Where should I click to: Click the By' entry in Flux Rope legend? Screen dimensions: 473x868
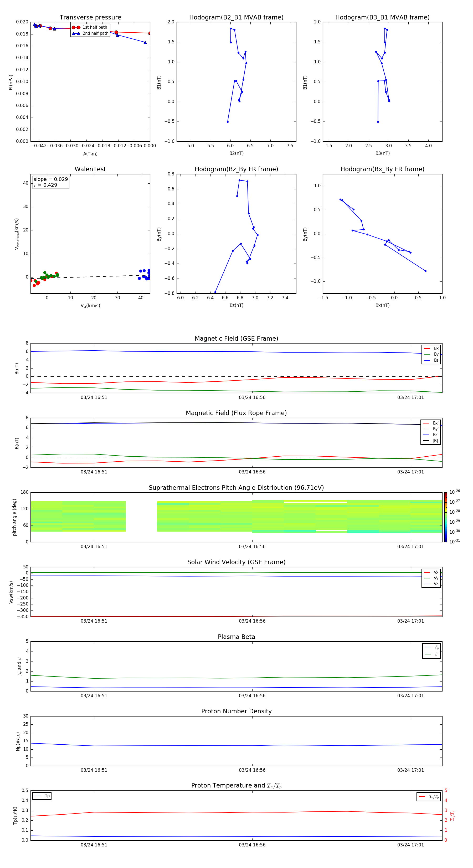tap(431, 429)
